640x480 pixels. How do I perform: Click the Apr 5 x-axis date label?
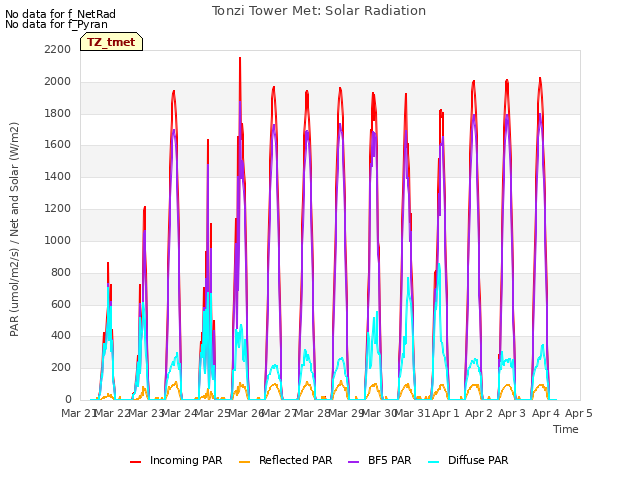click(579, 413)
